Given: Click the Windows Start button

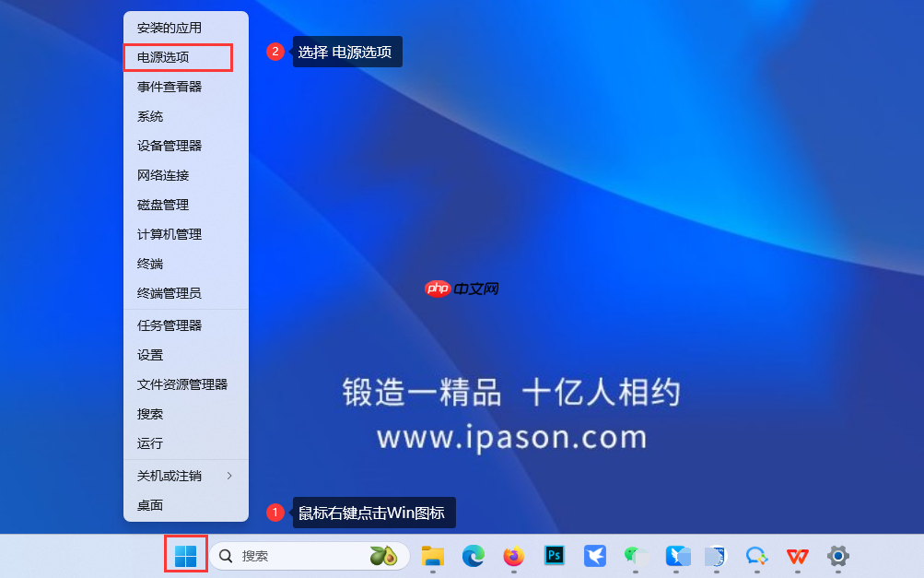Looking at the screenshot, I should 184,557.
